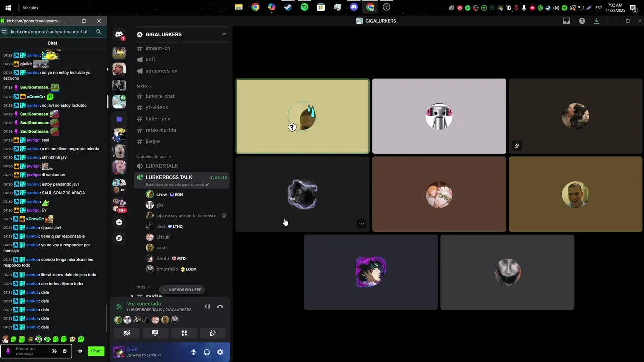Viewport: 644px width, 362px height.
Task: Open Windows Start menu
Action: (x=8, y=8)
